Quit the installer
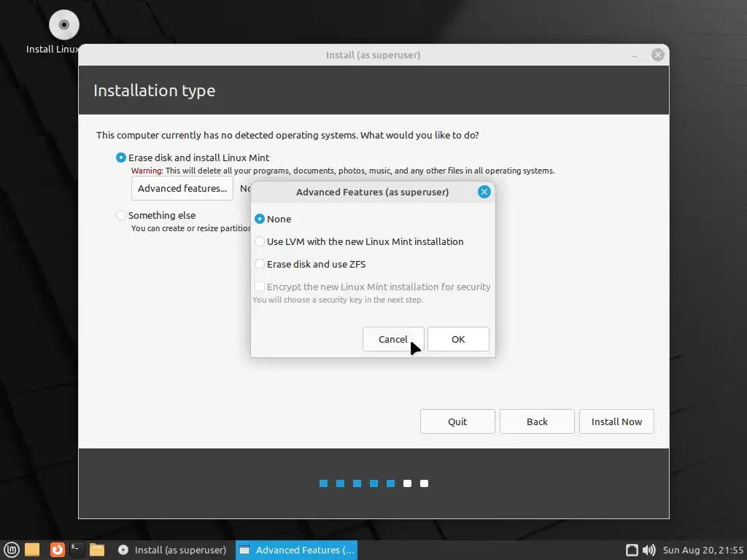 tap(457, 421)
